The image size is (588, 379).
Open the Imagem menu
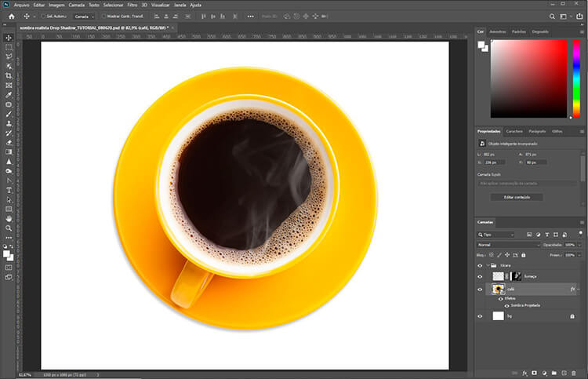click(x=56, y=5)
